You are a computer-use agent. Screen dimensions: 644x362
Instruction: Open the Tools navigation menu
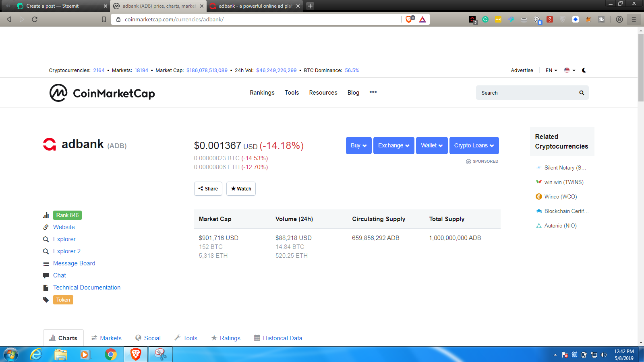pos(292,93)
